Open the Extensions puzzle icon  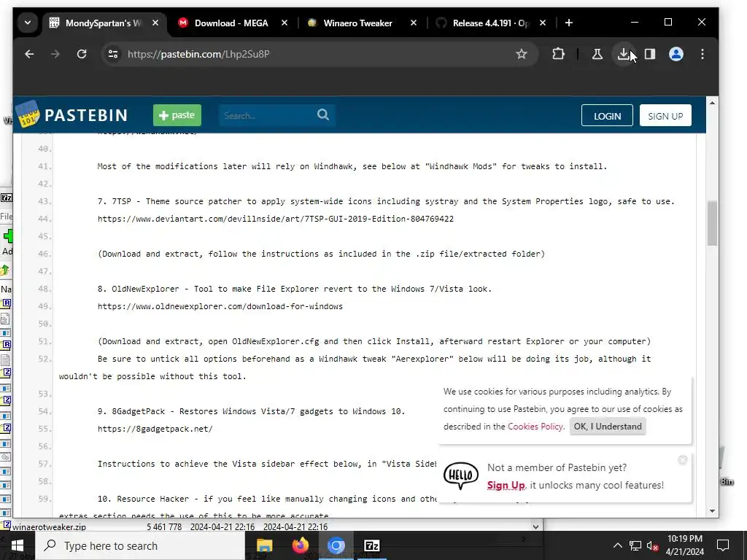[558, 54]
